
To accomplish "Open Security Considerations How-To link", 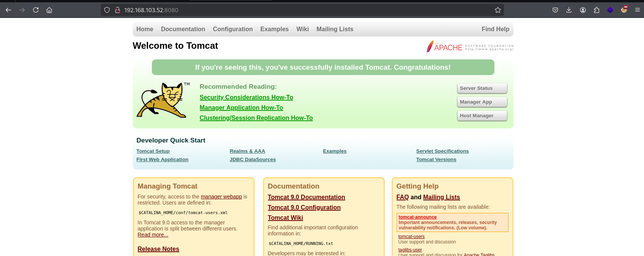I will pos(246,98).
